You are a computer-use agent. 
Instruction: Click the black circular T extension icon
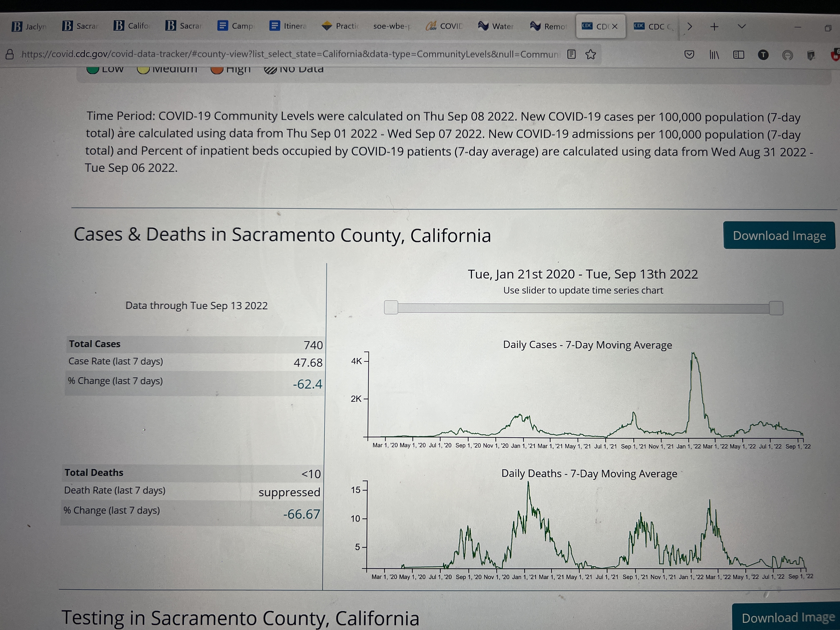tap(763, 55)
